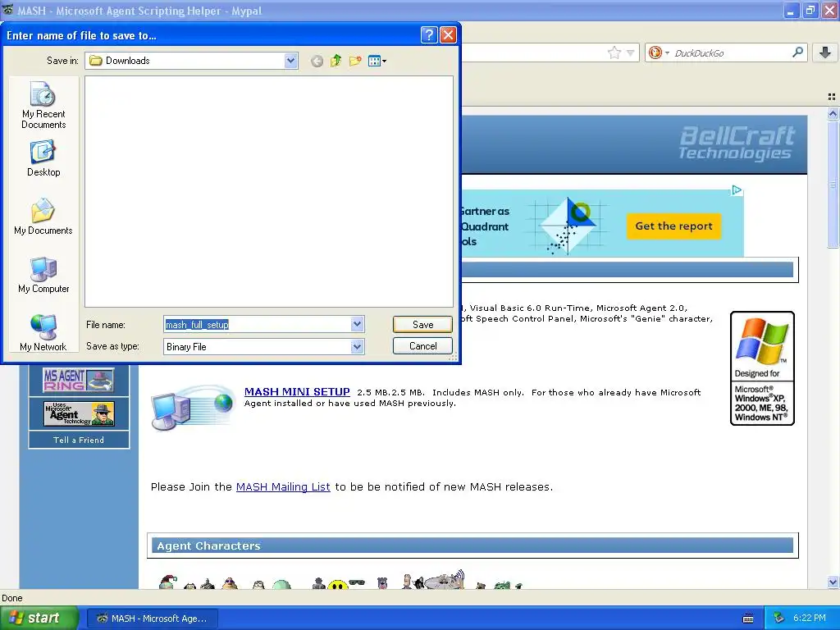Screen dimensions: 840x630
Task: Open My Documents in save dialog sidebar
Action: 43,217
